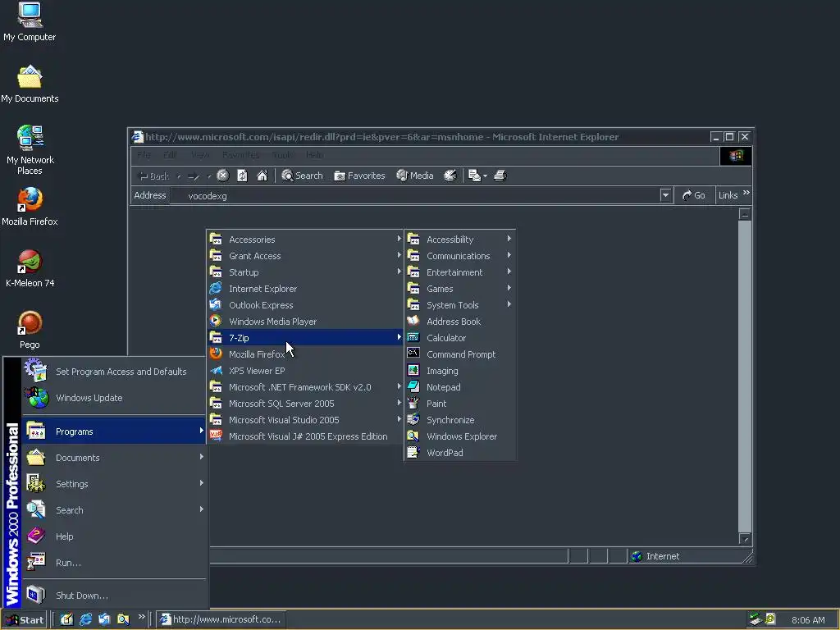The image size is (840, 630).
Task: Open Microsoft SQL Server 2005 folder
Action: point(305,404)
